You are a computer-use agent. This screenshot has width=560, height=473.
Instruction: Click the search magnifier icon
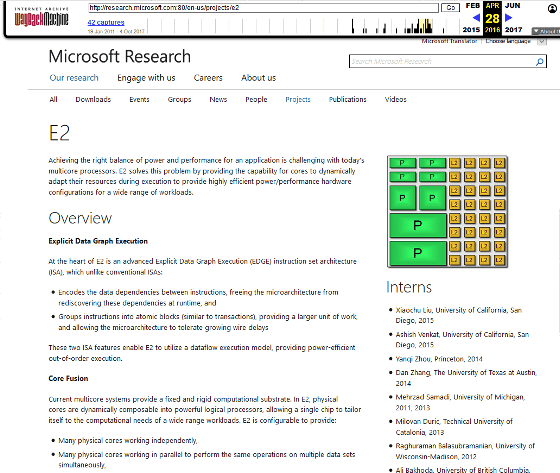(x=540, y=61)
